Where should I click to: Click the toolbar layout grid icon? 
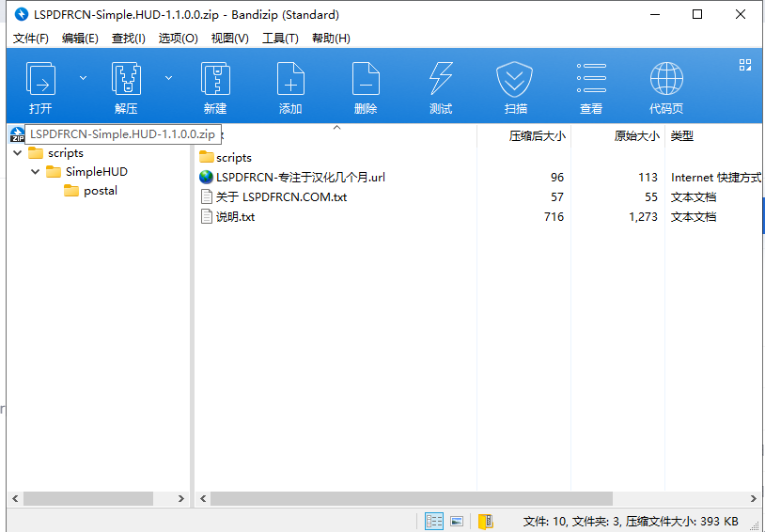(x=745, y=65)
